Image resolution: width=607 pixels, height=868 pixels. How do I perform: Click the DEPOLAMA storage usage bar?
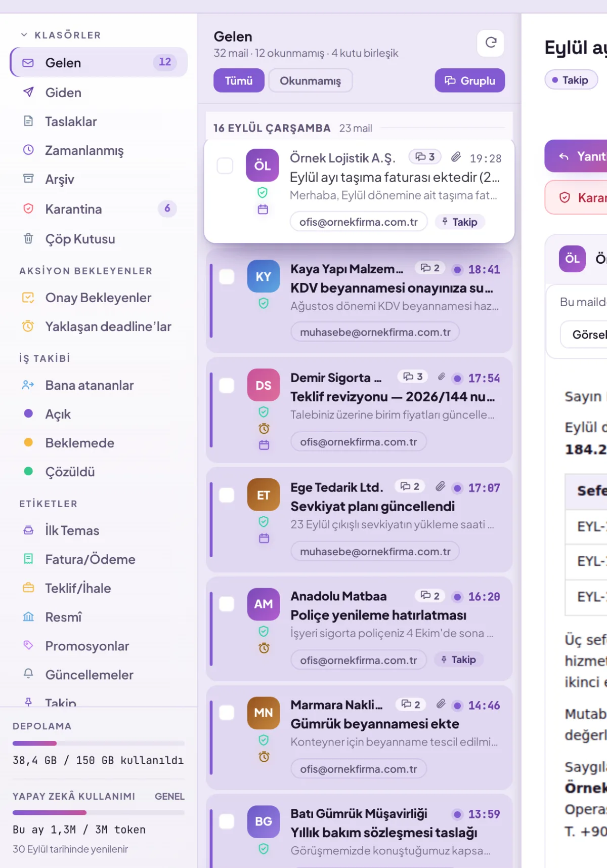(x=99, y=743)
